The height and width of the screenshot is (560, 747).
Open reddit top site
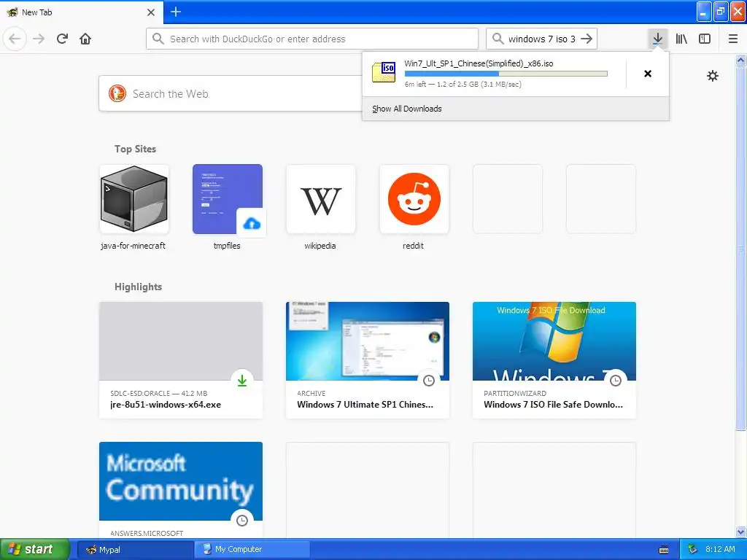pyautogui.click(x=414, y=208)
